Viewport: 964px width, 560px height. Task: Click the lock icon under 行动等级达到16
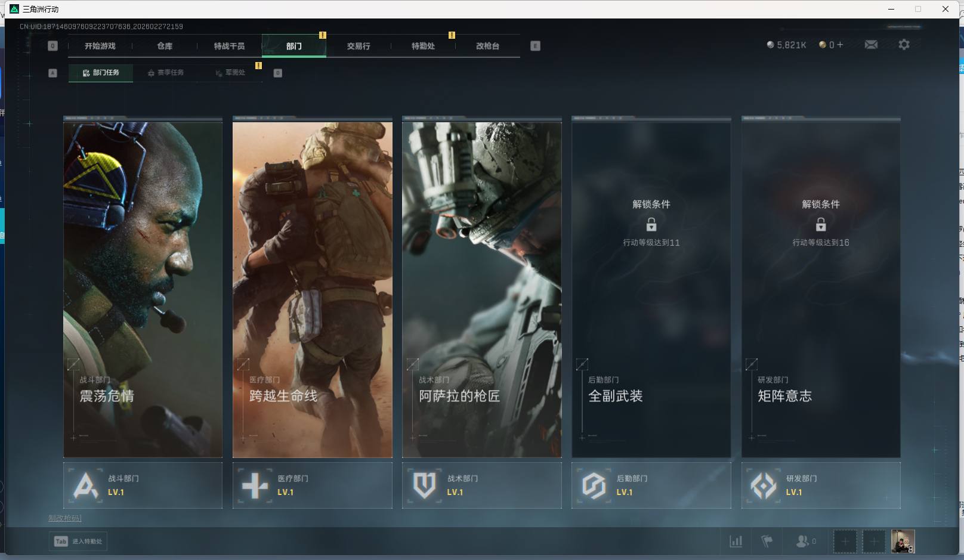pyautogui.click(x=821, y=224)
